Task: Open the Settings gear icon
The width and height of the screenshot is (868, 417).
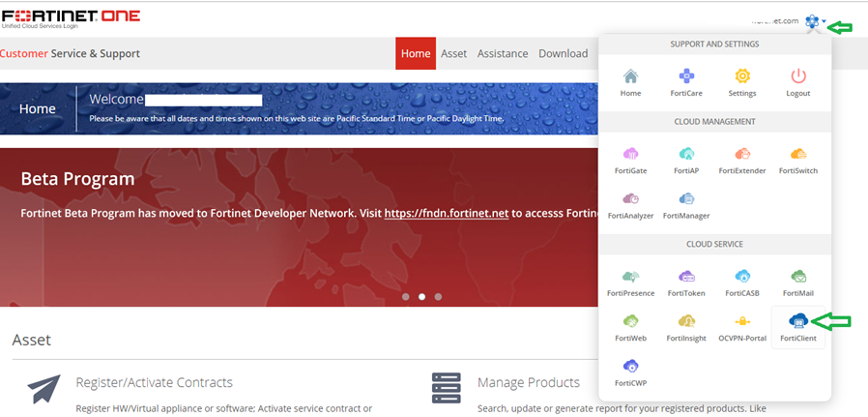Action: coord(742,76)
